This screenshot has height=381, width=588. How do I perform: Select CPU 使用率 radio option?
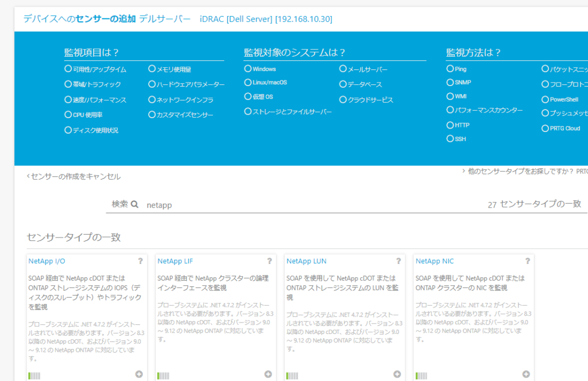(68, 115)
